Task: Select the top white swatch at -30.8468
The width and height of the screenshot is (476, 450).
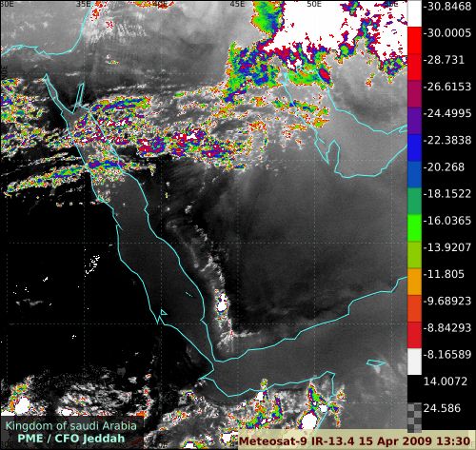Action: [414, 13]
